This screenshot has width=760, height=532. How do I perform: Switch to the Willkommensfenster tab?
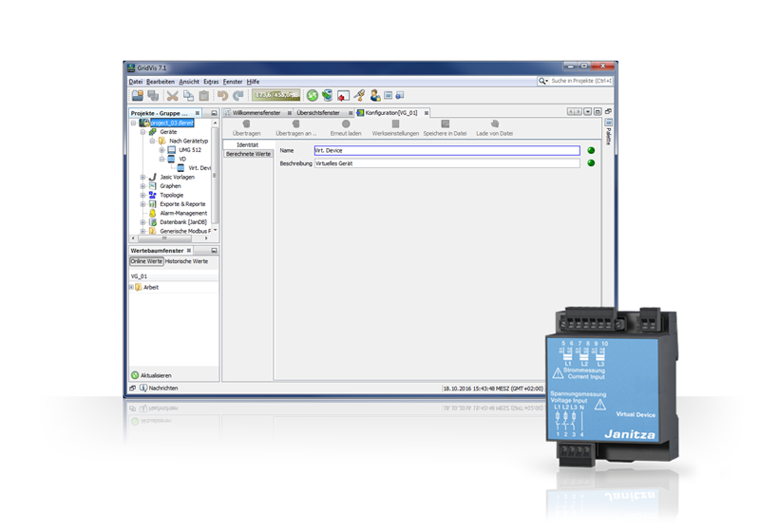click(x=256, y=112)
